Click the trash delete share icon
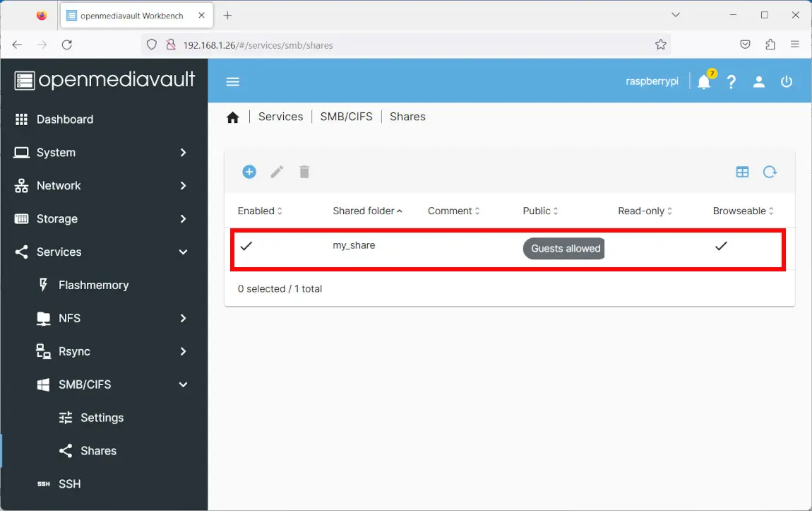Screen dimensions: 812x511 coord(304,172)
